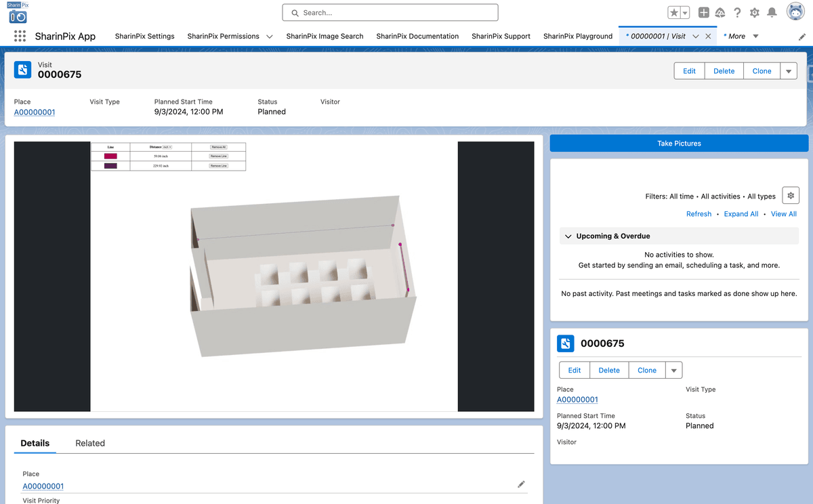Open Setup gear icon in header
Screen dimensions: 813x504
click(754, 13)
